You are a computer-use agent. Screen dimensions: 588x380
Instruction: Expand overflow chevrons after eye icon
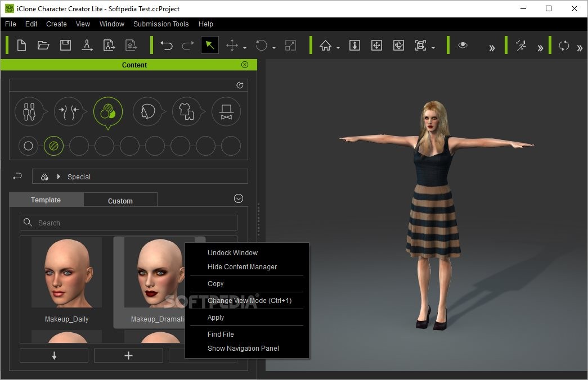[x=492, y=48]
